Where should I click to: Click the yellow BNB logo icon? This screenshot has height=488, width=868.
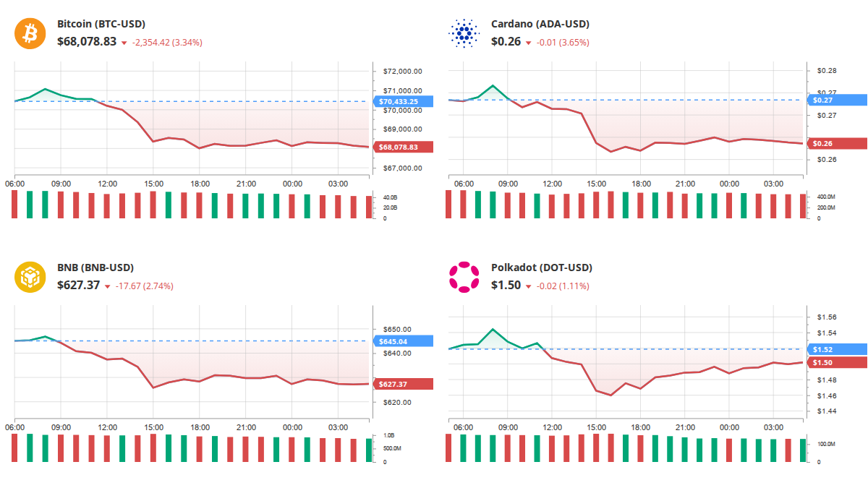(x=30, y=277)
